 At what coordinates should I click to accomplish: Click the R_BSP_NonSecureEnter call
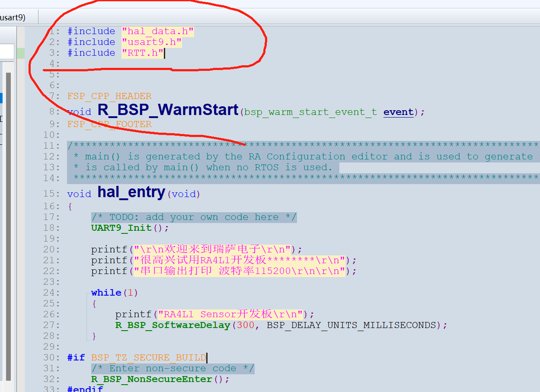click(152, 379)
